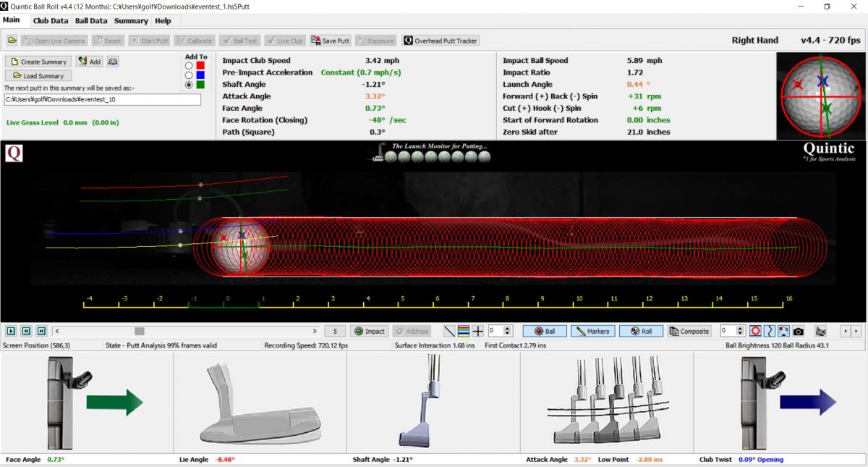Click the small right arrow nudge button
Image resolution: width=868 pixels, height=467 pixels.
click(856, 331)
